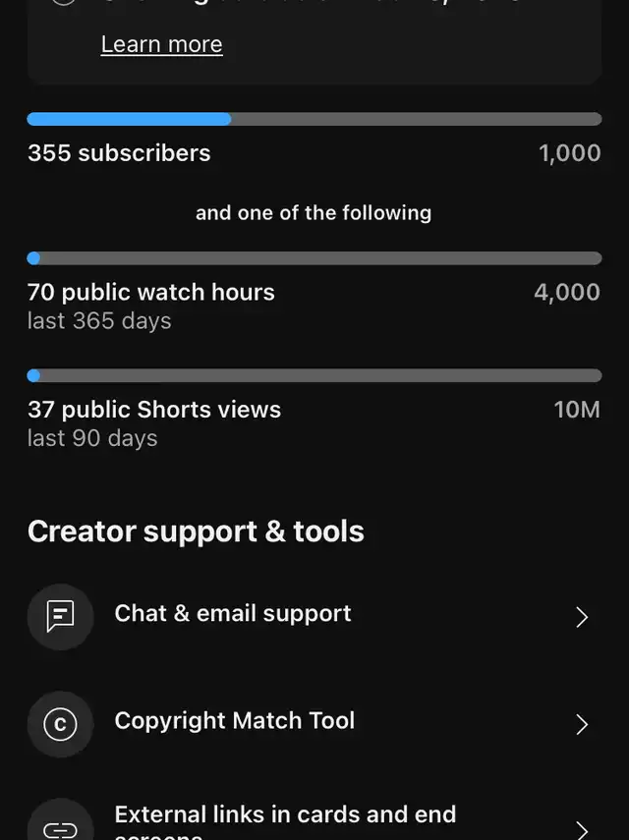Click the subscribers progress bar

coord(314,119)
